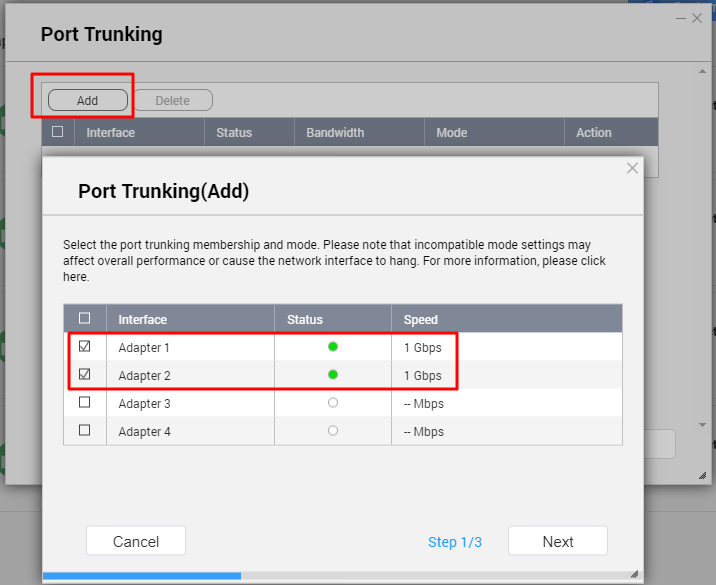This screenshot has height=585, width=716.
Task: Click the Add button
Action: 88,100
